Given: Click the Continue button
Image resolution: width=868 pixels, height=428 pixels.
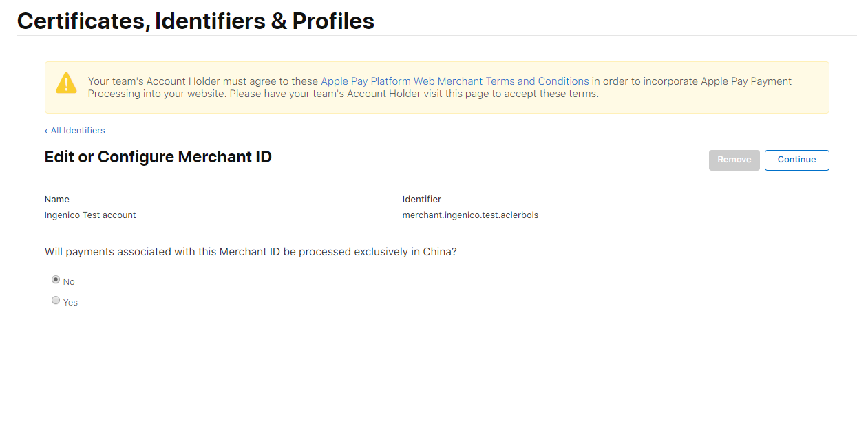Looking at the screenshot, I should [x=796, y=160].
